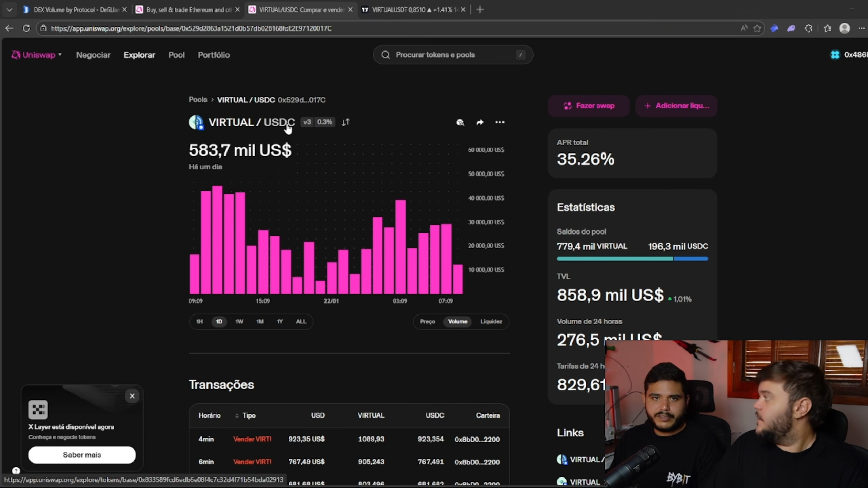Click the first VIRTUAL / pool icon under Links
This screenshot has height=488, width=868.
[562, 460]
